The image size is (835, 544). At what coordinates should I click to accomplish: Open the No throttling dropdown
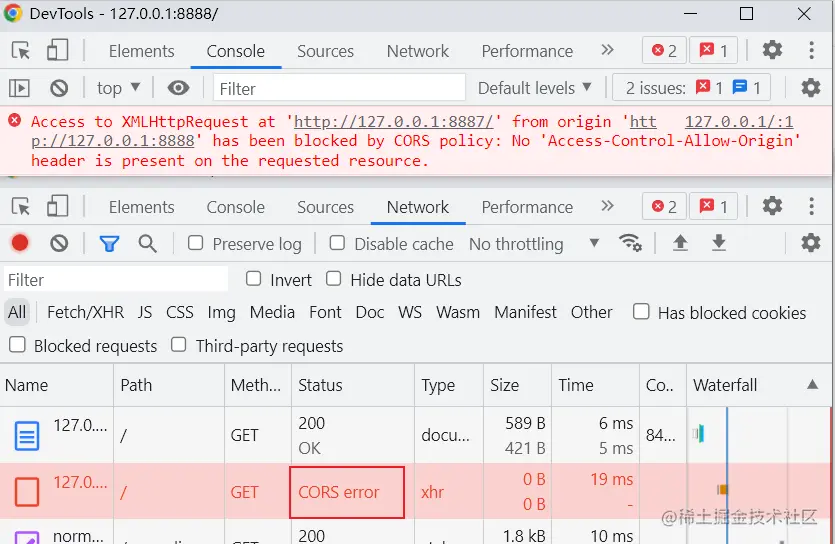point(534,244)
